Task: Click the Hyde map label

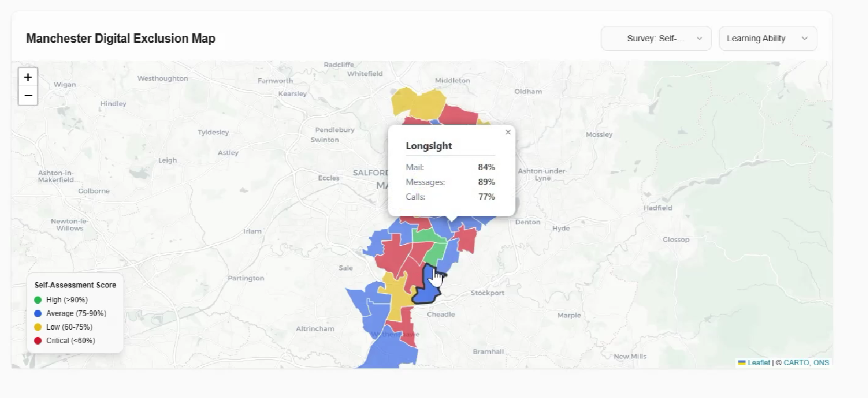Action: tap(561, 228)
